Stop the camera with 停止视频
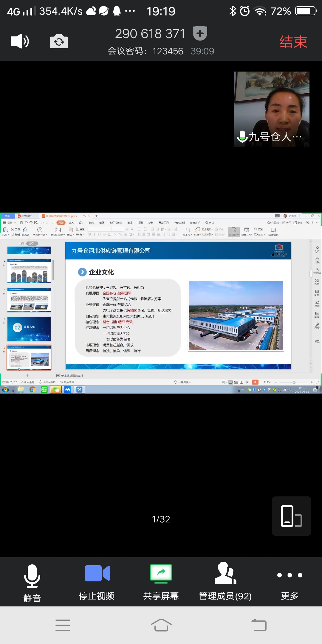 (97, 583)
